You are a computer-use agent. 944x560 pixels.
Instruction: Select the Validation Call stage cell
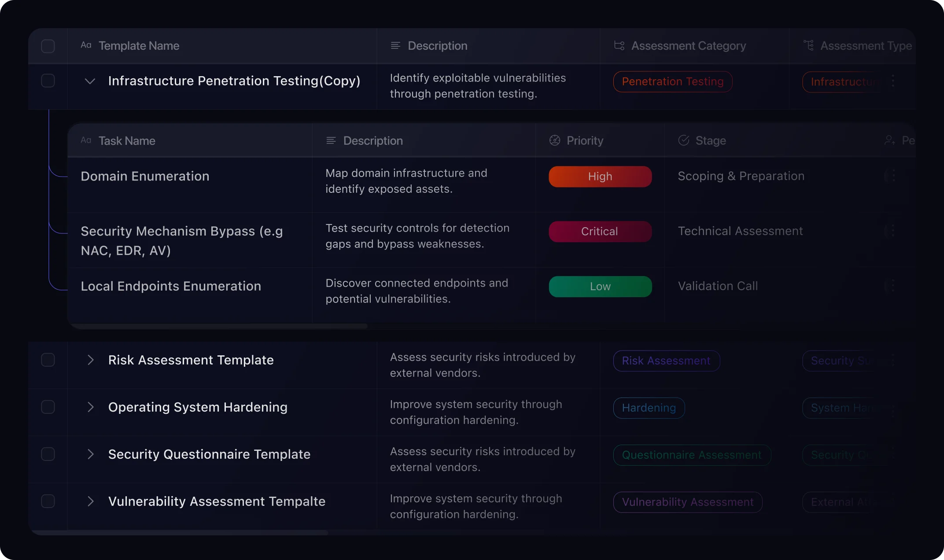[x=718, y=286]
